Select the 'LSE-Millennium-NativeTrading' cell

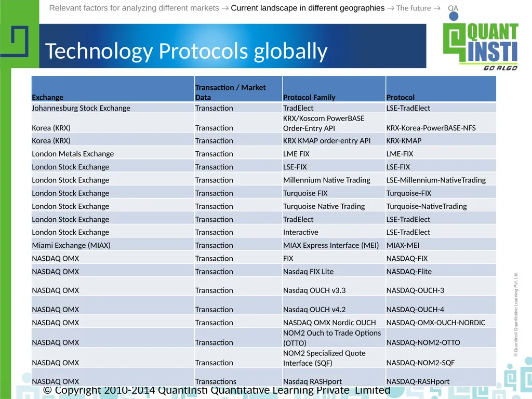441,180
